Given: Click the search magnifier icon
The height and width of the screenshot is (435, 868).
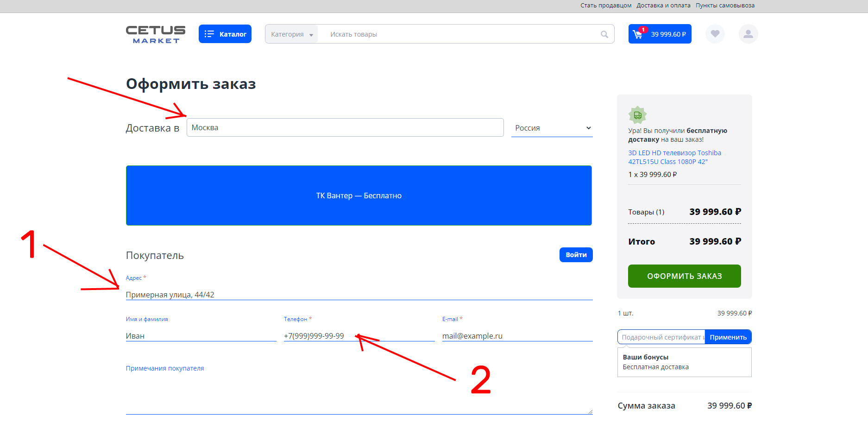Looking at the screenshot, I should [604, 34].
